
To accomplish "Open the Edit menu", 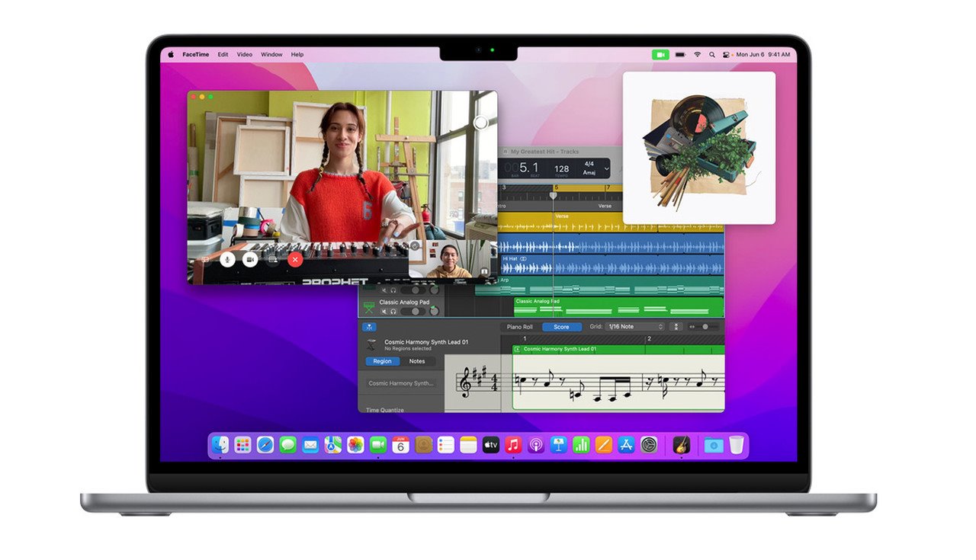I will 223,55.
